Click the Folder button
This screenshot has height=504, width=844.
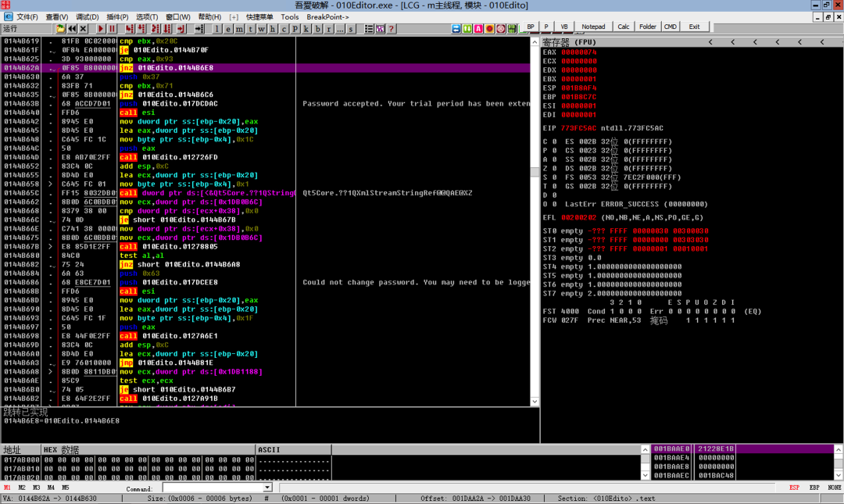648,27
